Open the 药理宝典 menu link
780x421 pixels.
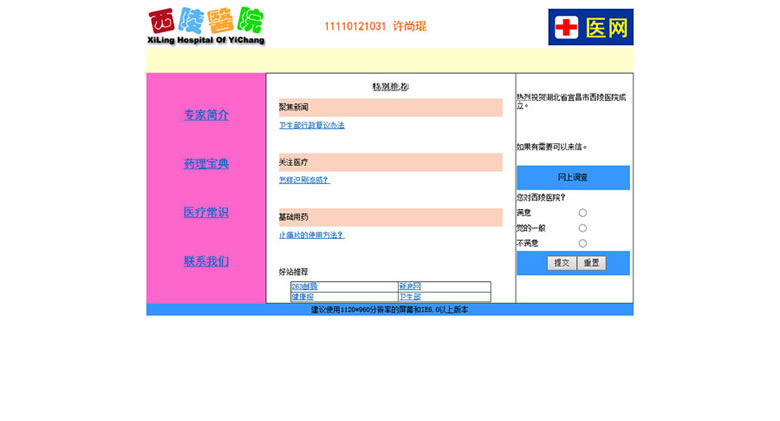[206, 164]
